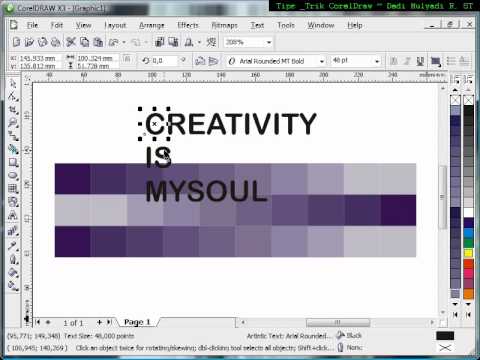Expand the undo history arrow
480x360 pixels.
124,42
